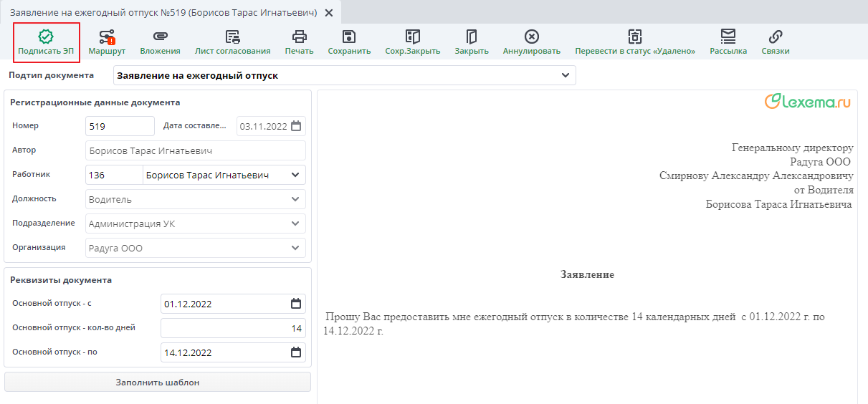Select the Заявление на ежегодный отпуск №519 tab

pyautogui.click(x=163, y=12)
